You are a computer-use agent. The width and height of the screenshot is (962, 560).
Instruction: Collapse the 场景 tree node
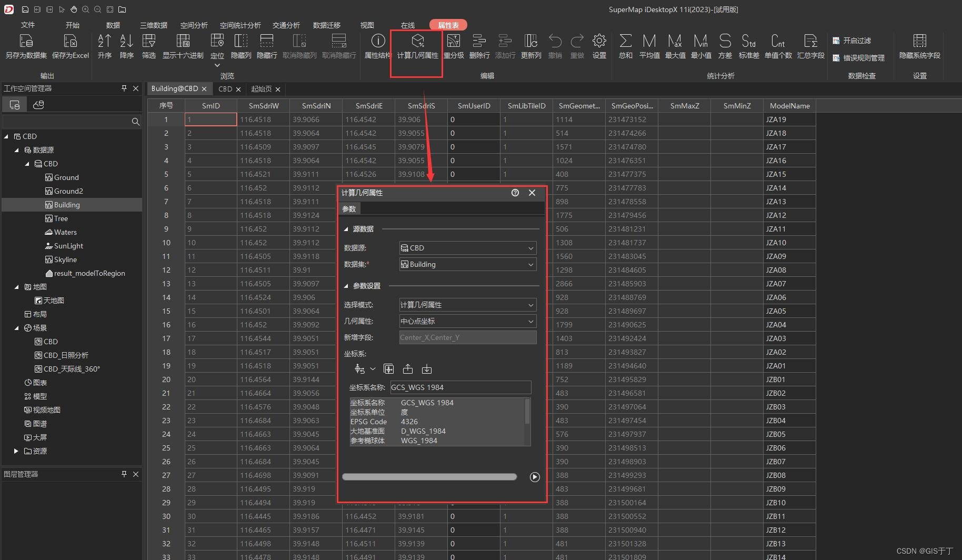(x=16, y=328)
